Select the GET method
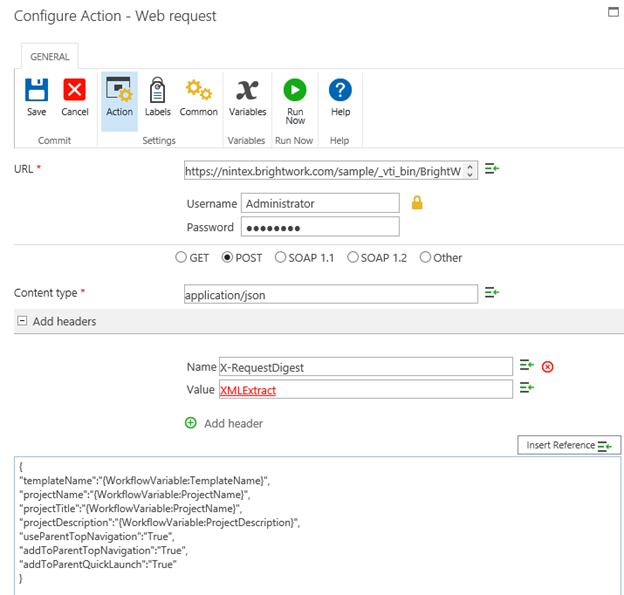This screenshot has width=624, height=595. point(181,257)
